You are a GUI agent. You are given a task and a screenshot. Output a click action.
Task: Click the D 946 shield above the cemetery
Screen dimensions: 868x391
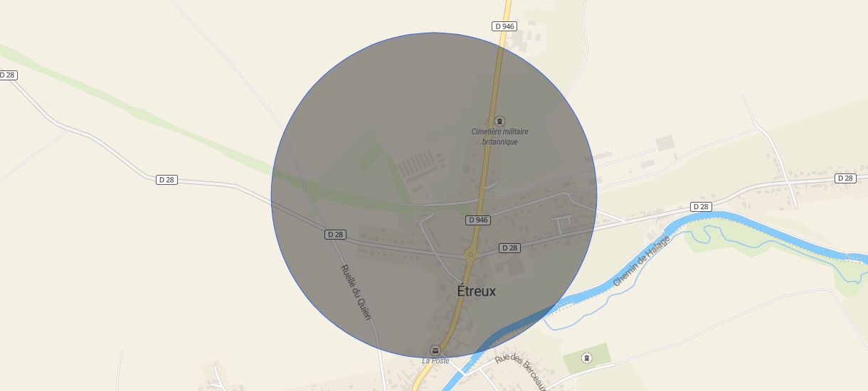[x=504, y=26]
